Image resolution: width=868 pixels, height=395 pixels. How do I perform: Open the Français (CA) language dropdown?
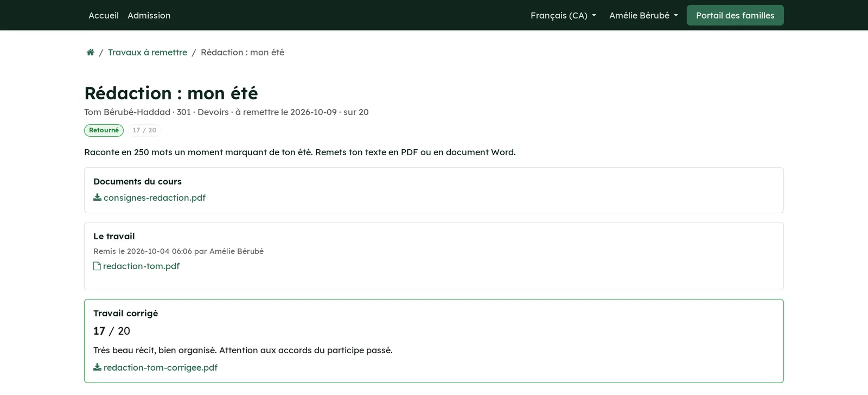563,15
